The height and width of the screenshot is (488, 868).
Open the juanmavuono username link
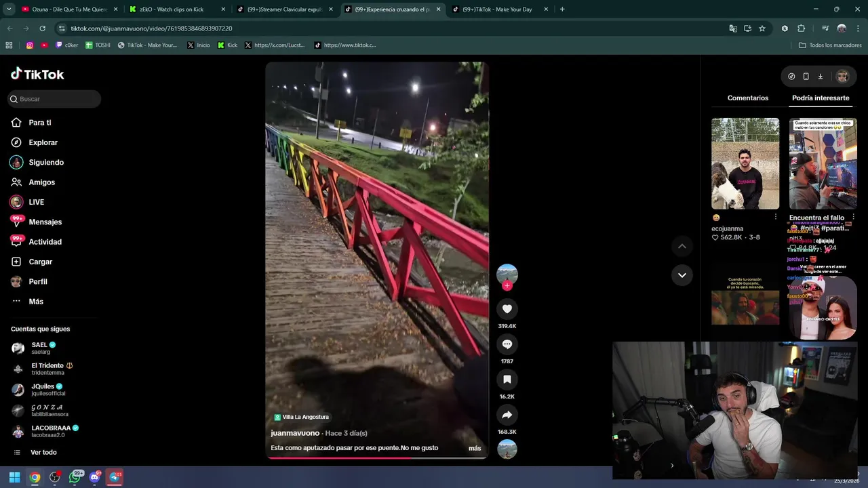click(x=295, y=433)
